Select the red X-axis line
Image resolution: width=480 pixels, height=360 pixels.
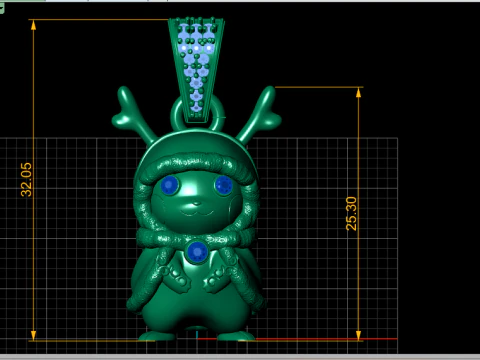pyautogui.click(x=297, y=339)
